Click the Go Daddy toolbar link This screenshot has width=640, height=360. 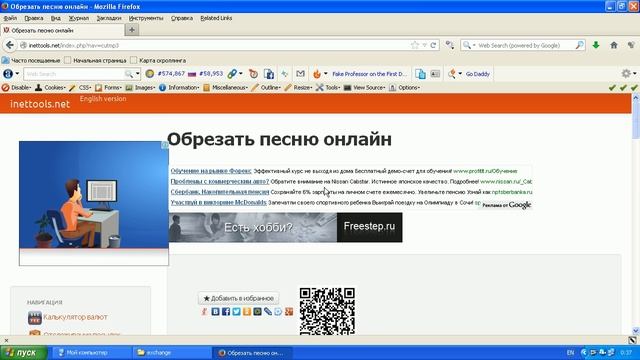[478, 74]
